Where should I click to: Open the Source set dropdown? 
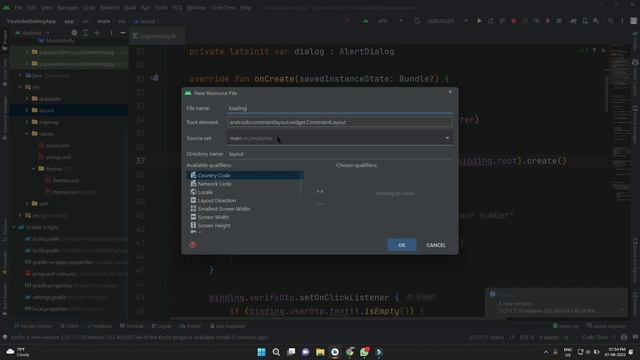(340, 138)
